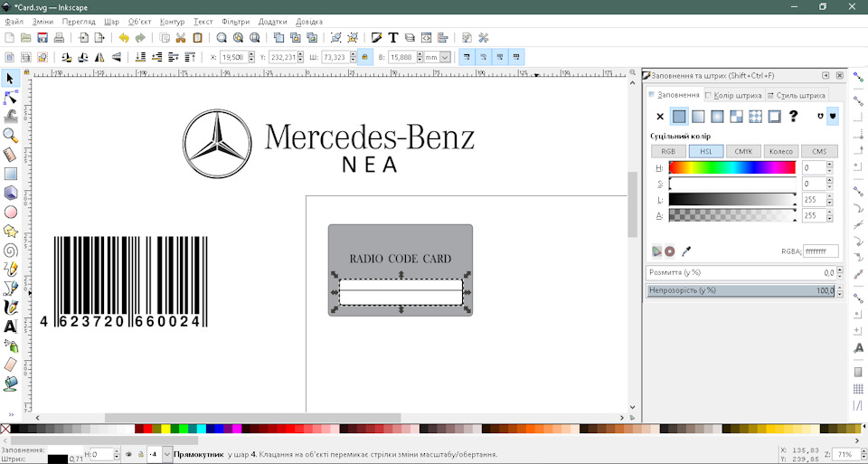The height and width of the screenshot is (464, 868).
Task: Open the Align and Distribute icon
Action: (x=442, y=38)
